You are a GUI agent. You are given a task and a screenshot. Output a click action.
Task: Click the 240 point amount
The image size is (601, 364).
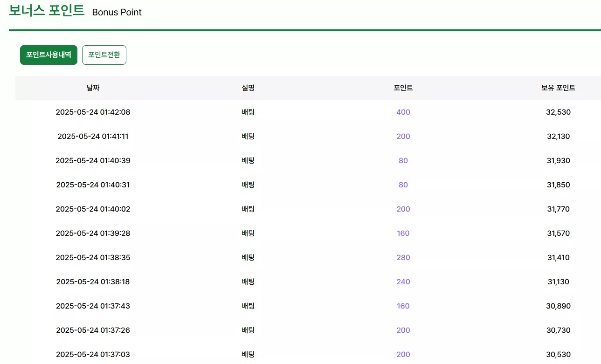[x=403, y=282]
